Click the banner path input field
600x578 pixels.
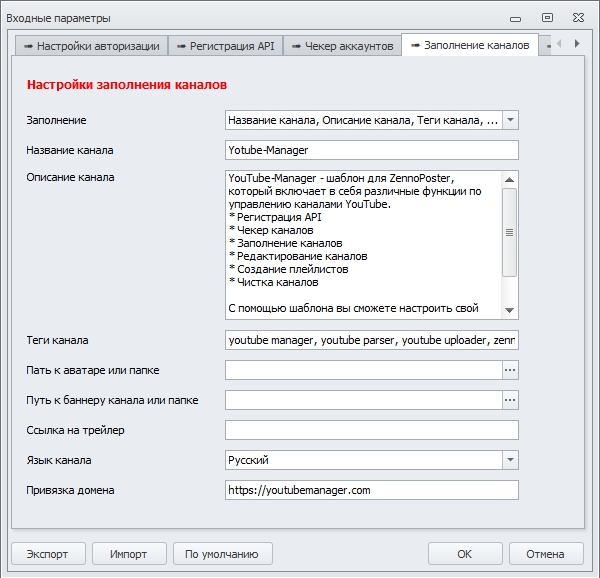tap(364, 400)
